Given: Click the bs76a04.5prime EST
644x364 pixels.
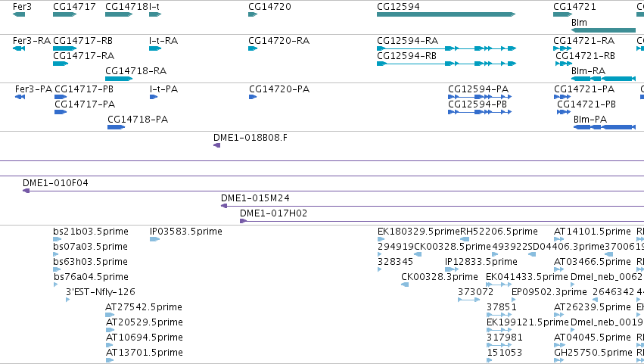Looking at the screenshot, I should pos(55,285).
